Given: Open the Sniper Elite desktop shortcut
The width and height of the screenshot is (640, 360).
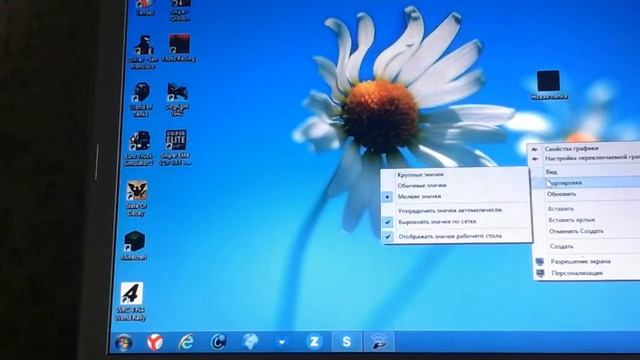Looking at the screenshot, I should click(176, 148).
